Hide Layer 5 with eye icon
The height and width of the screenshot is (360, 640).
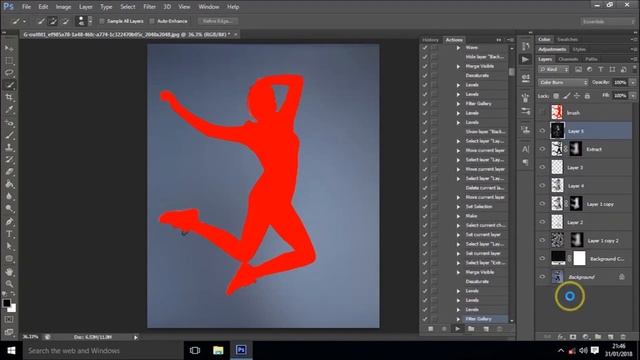pyautogui.click(x=542, y=131)
